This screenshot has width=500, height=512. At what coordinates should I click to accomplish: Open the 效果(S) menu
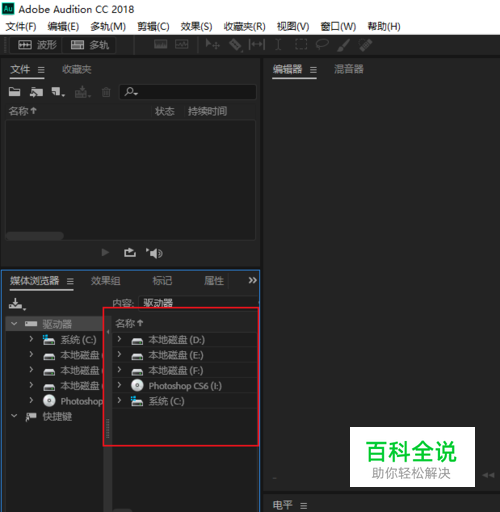(196, 26)
